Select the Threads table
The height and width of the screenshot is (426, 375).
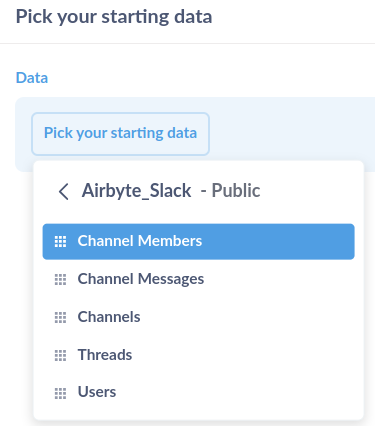(x=198, y=355)
